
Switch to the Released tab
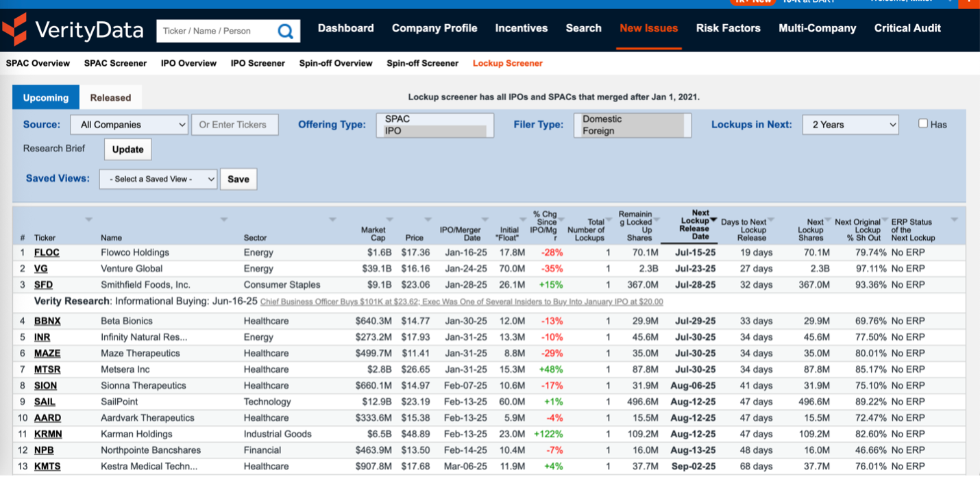(x=110, y=97)
